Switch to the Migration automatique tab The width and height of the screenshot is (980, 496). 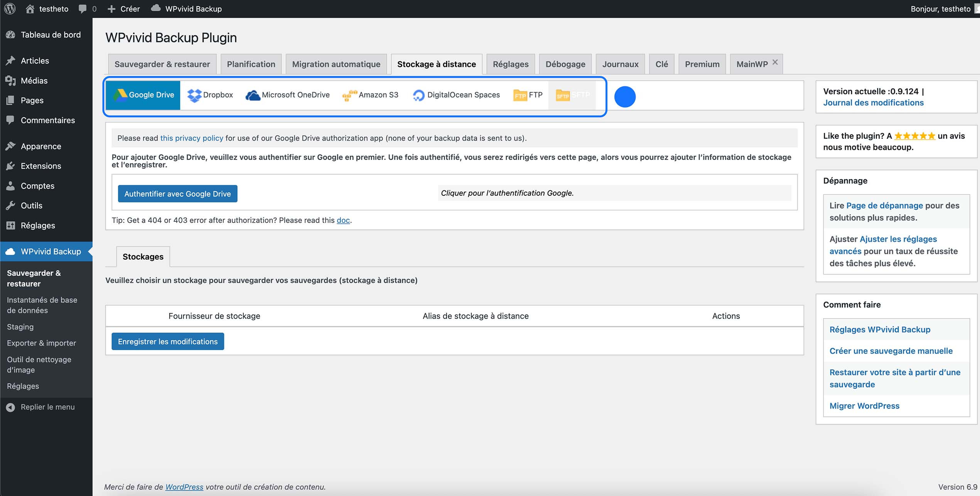(x=336, y=64)
